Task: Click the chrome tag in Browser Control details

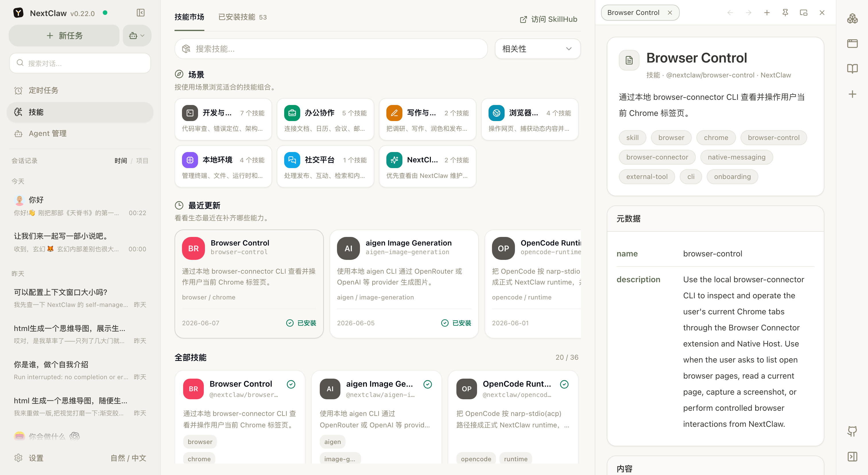Action: [x=716, y=138]
